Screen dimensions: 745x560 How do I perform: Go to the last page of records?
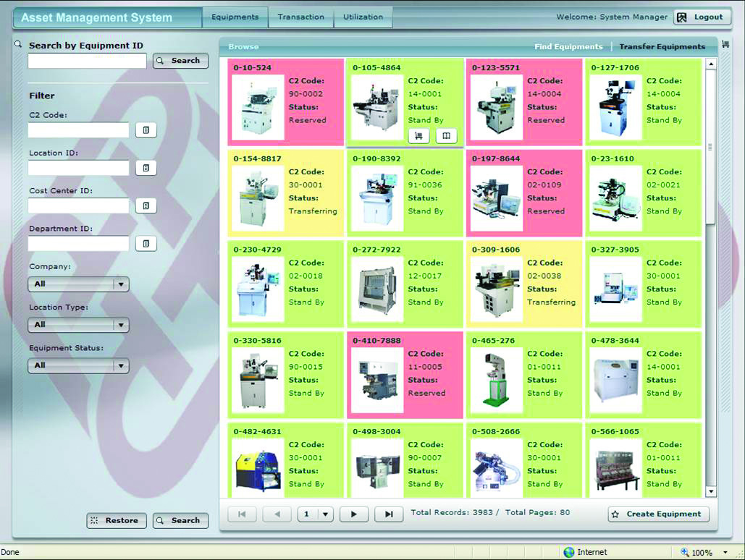[389, 514]
